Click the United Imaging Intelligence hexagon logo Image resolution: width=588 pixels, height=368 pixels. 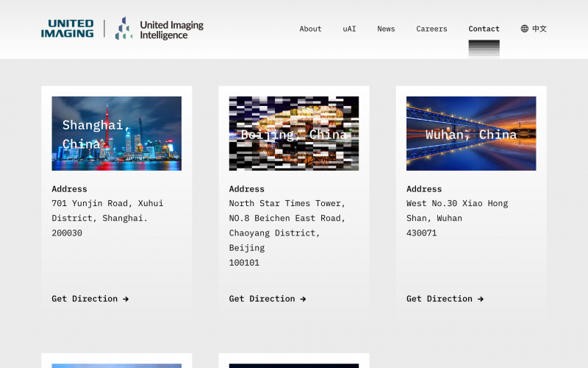click(x=124, y=28)
